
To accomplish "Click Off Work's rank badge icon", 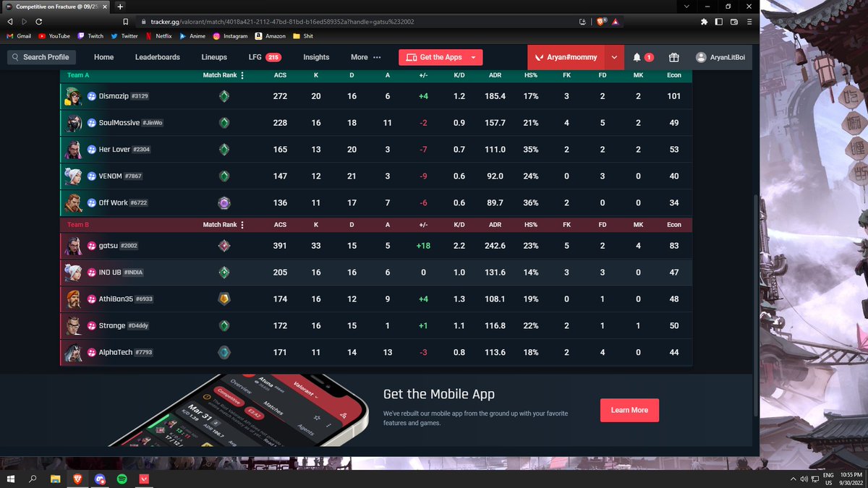I will [224, 203].
